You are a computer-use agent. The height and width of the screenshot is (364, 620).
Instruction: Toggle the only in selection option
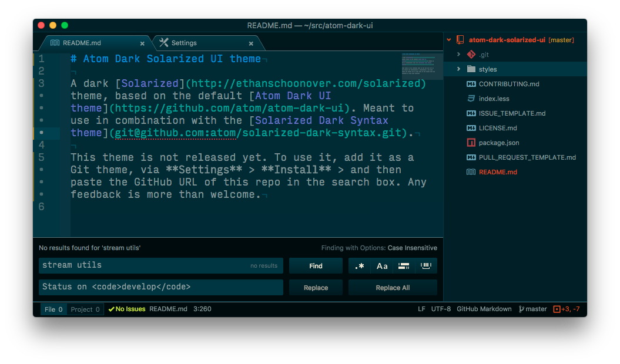[x=404, y=266]
